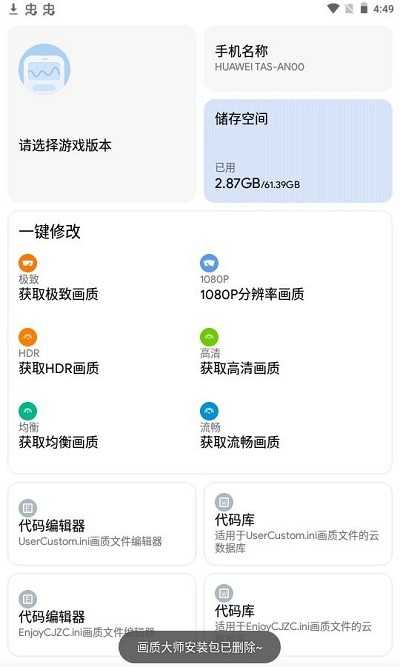This screenshot has height=667, width=400.
Task: Tap the round game app logo
Action: pyautogui.click(x=44, y=70)
